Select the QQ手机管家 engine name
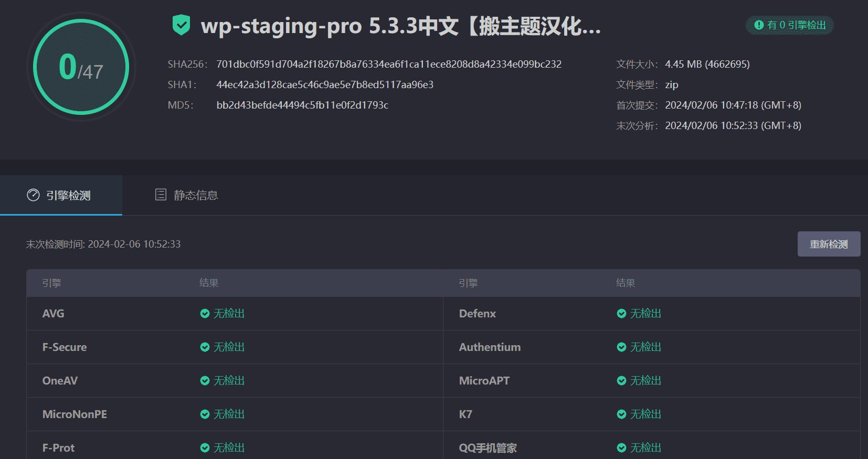868x459 pixels. pyautogui.click(x=488, y=448)
